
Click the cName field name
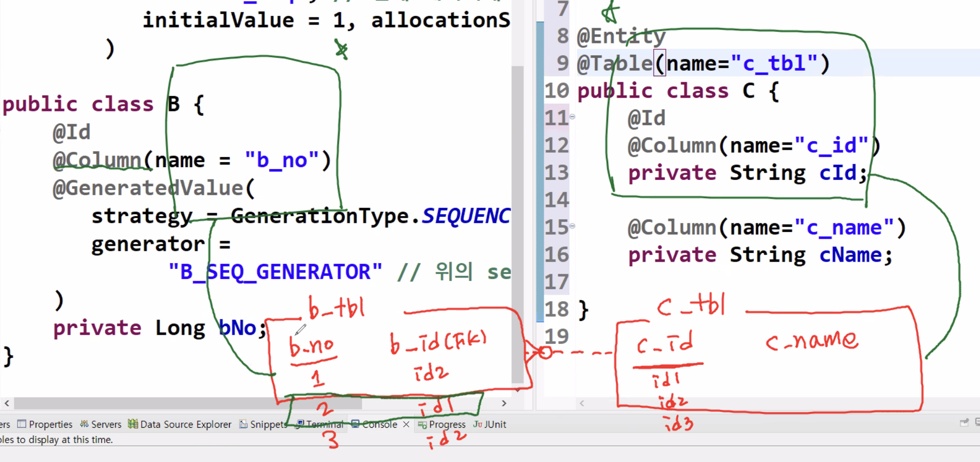click(x=851, y=255)
